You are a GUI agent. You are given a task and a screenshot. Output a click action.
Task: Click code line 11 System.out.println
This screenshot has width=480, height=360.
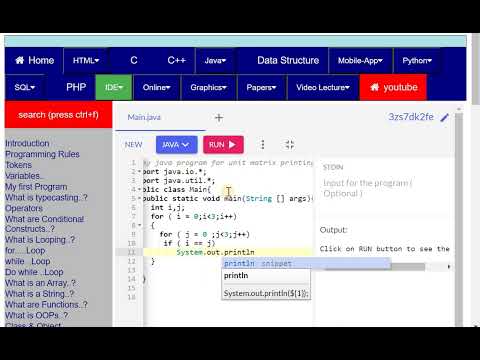215,252
